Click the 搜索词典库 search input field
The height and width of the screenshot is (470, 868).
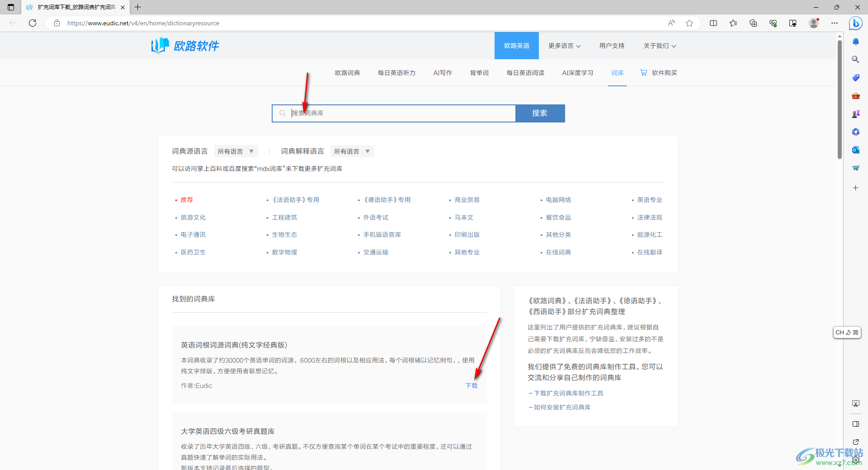pos(394,113)
